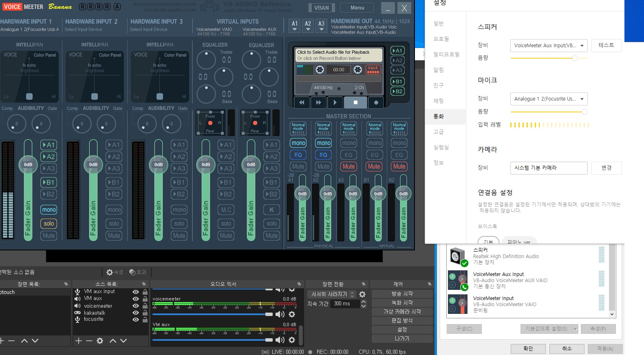Toggle lock for kakaotalk source
This screenshot has height=355, width=644.
pyautogui.click(x=145, y=313)
